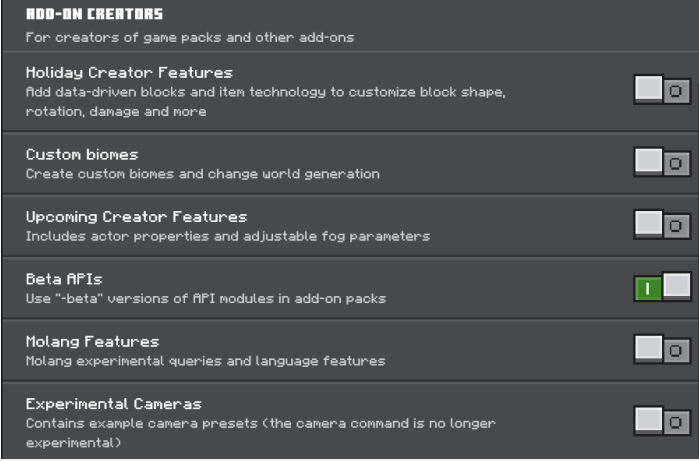The height and width of the screenshot is (461, 699).
Task: Click the adjustable fog parameters description
Action: (228, 236)
